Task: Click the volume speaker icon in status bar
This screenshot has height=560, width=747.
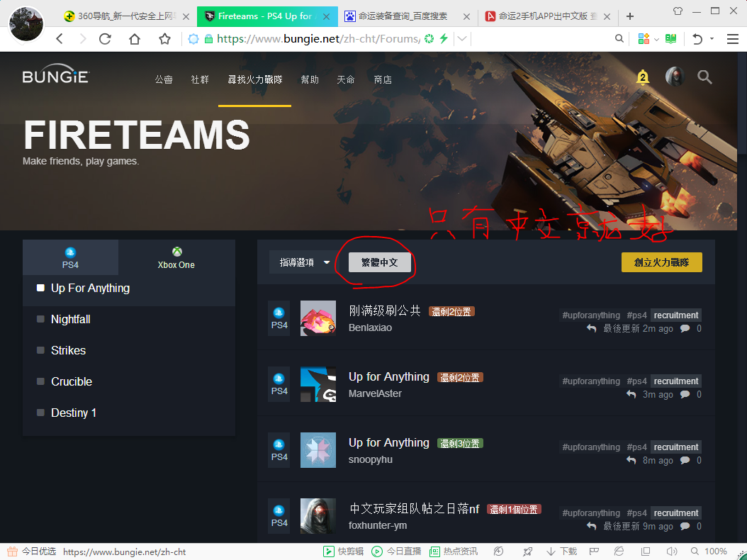Action: pyautogui.click(x=672, y=551)
